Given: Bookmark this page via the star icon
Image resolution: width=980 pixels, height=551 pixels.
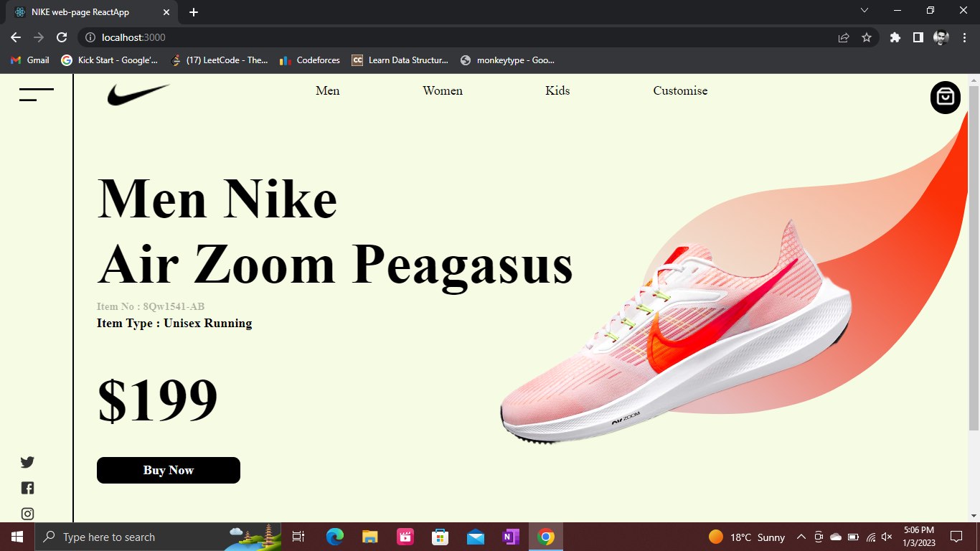Looking at the screenshot, I should click(x=867, y=37).
